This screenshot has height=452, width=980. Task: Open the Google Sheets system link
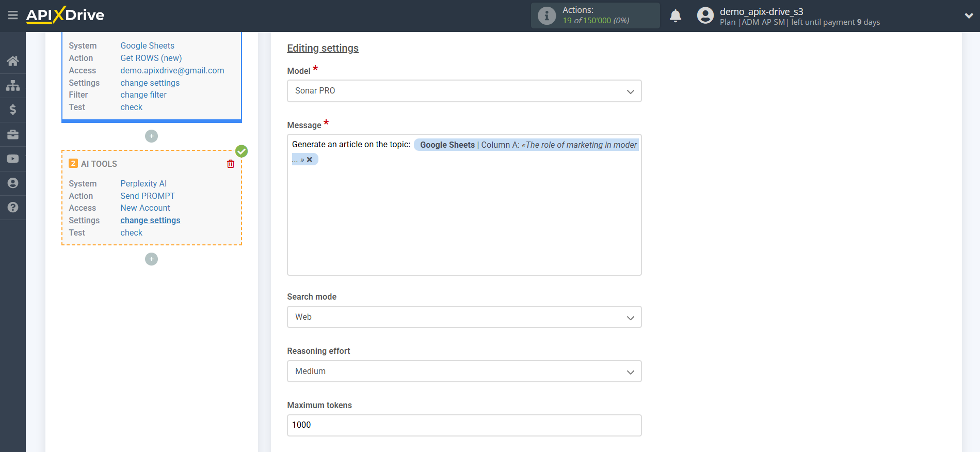(x=147, y=45)
